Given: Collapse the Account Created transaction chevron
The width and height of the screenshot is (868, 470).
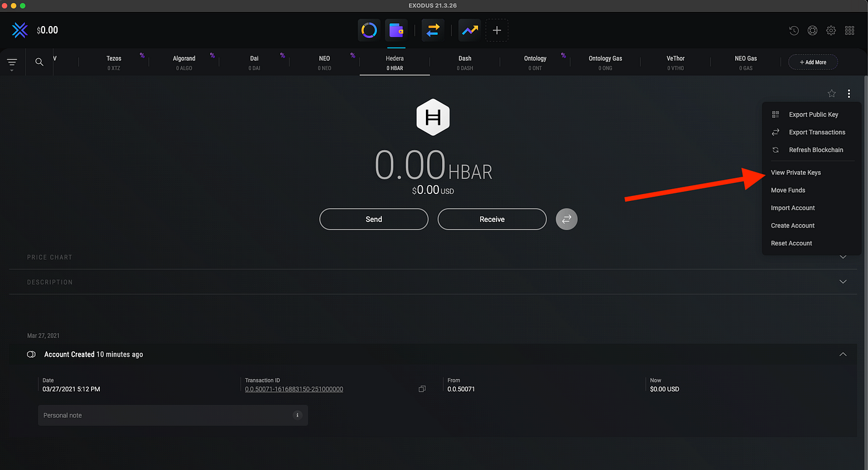Looking at the screenshot, I should click(x=843, y=354).
